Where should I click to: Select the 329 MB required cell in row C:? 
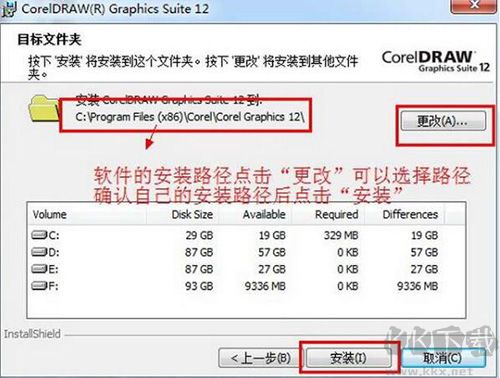point(341,235)
